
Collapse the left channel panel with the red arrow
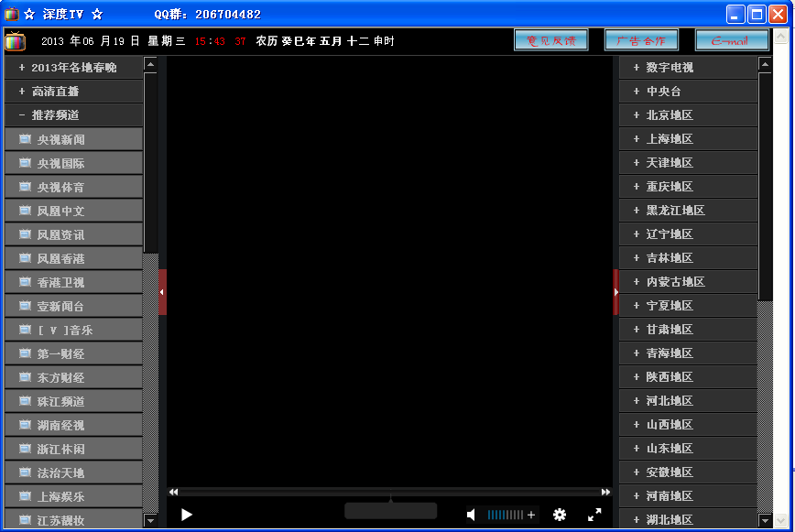tap(162, 292)
